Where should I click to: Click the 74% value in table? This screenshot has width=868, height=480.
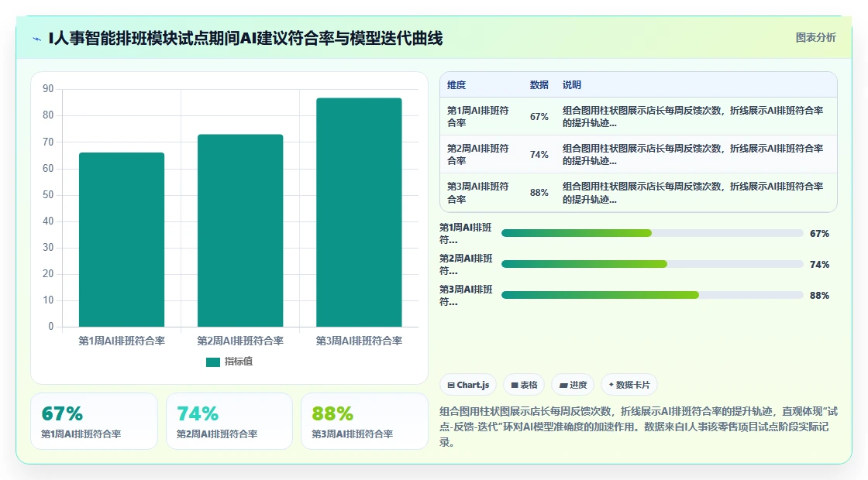[539, 154]
